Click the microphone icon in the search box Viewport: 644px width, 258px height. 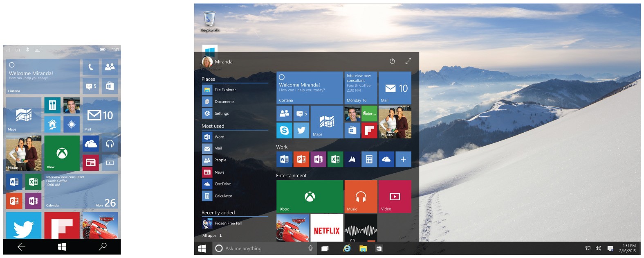(310, 248)
